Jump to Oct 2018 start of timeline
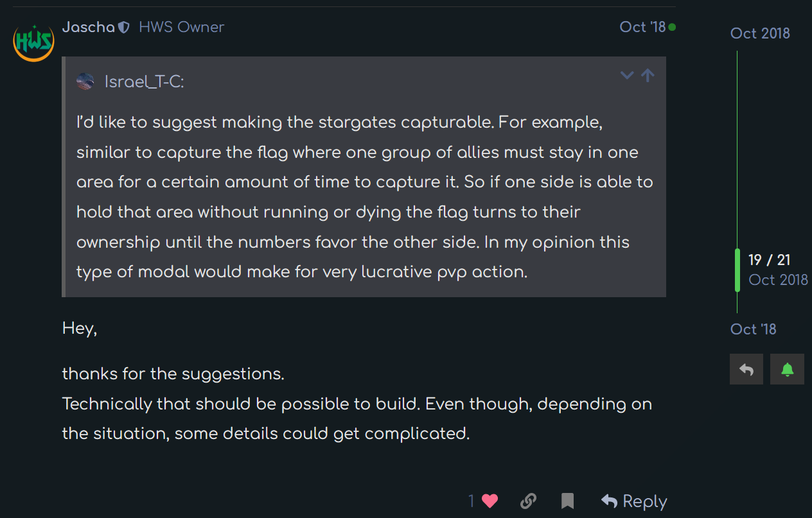Viewport: 812px width, 518px height. [760, 33]
